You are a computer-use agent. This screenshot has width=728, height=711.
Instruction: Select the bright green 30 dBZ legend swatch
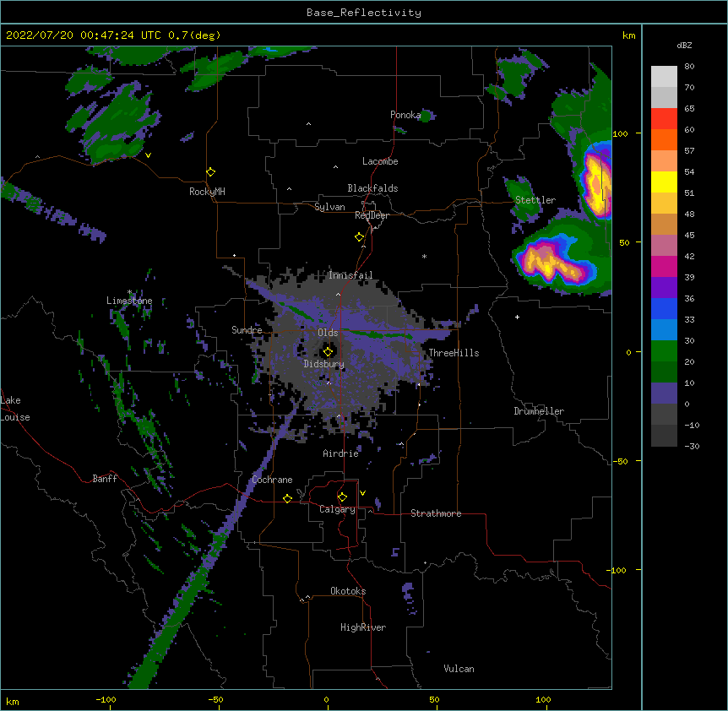click(x=664, y=351)
